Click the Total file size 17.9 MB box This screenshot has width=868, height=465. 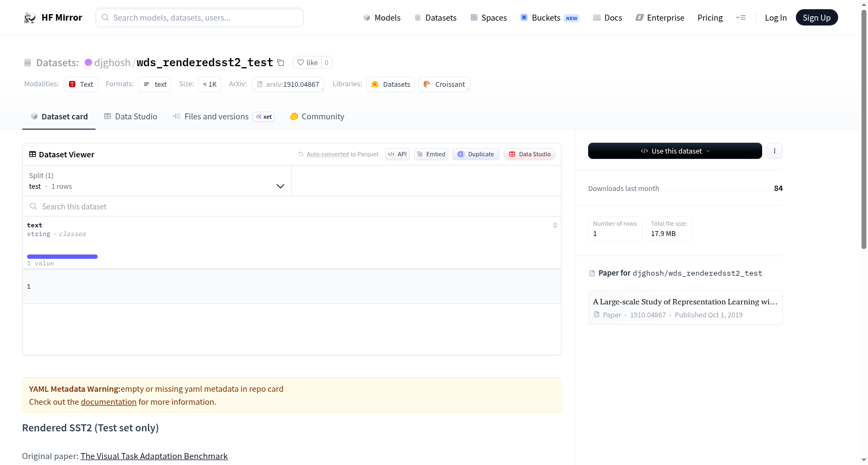click(x=669, y=229)
